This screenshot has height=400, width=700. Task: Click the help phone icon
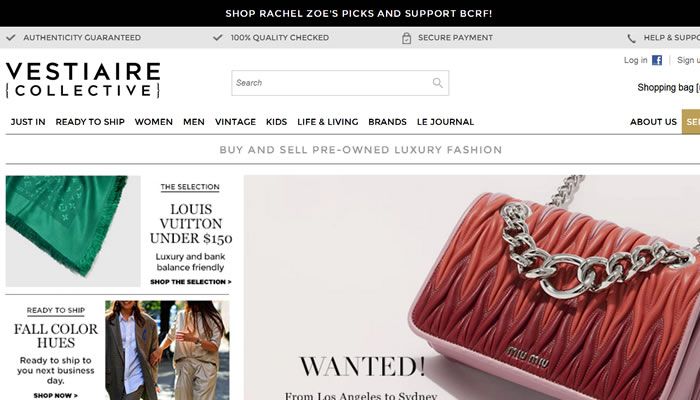(631, 38)
